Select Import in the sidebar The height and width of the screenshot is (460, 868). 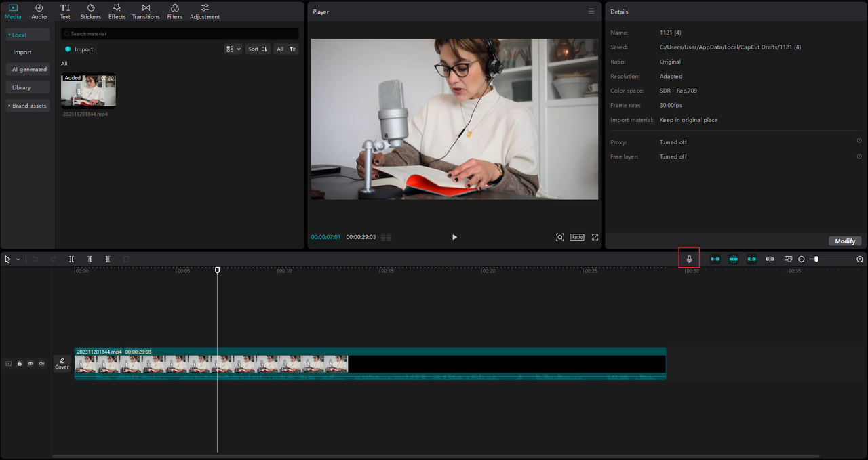coord(22,52)
